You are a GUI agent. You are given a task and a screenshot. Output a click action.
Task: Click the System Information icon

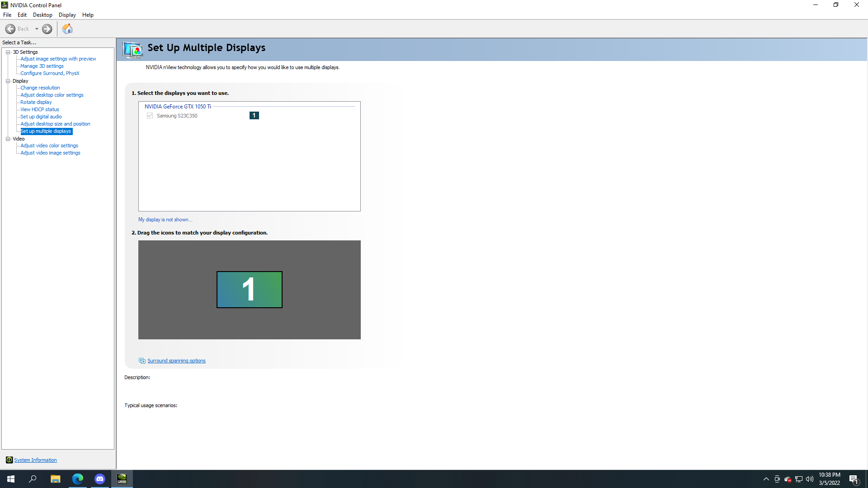point(9,460)
